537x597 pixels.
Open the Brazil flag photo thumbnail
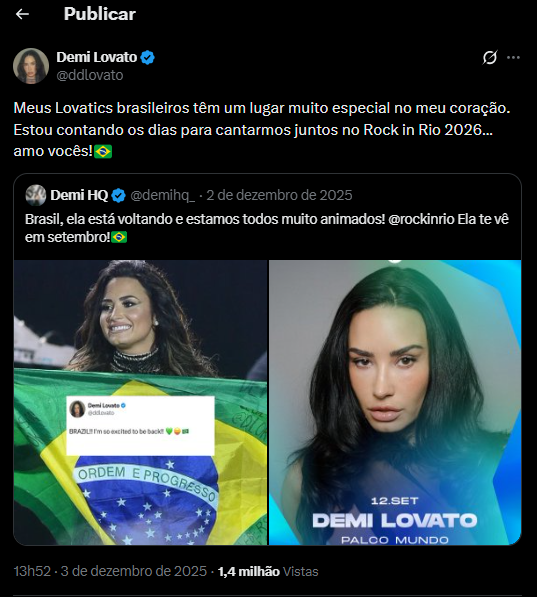(x=141, y=402)
